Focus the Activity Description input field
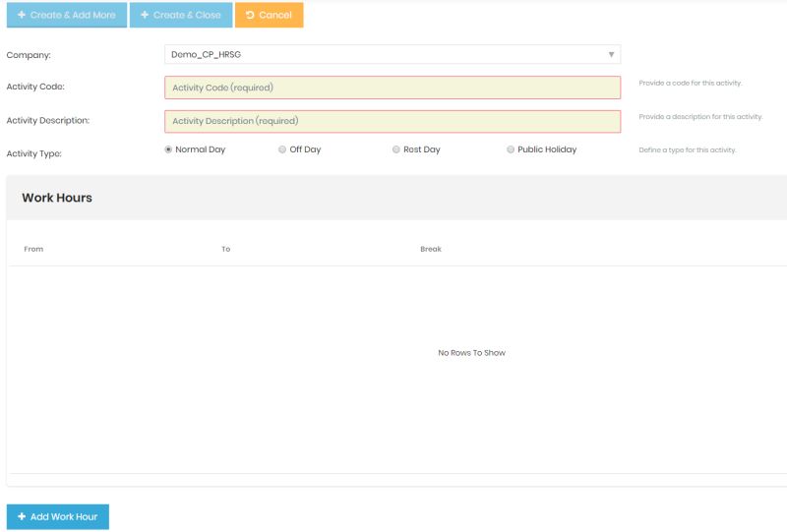This screenshot has height=532, width=787. point(393,121)
